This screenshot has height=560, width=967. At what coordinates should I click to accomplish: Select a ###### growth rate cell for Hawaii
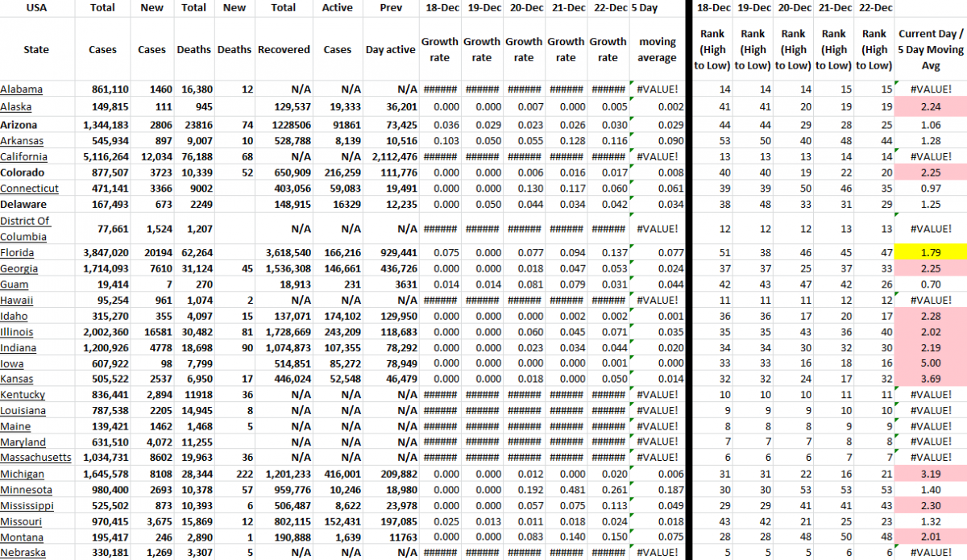(440, 300)
